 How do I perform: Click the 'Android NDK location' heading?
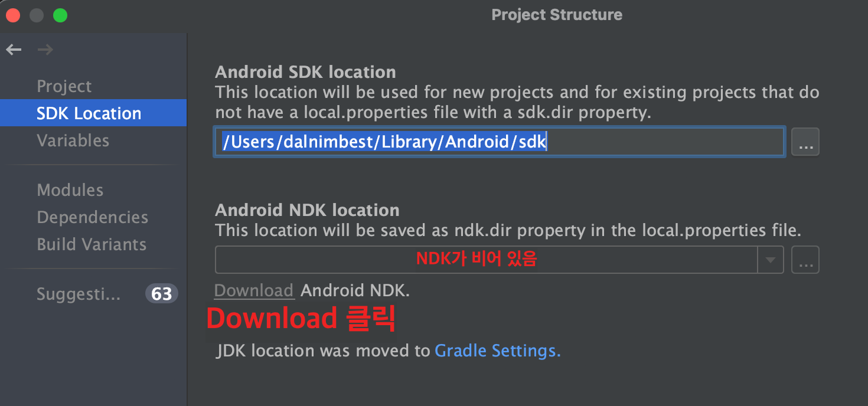307,210
